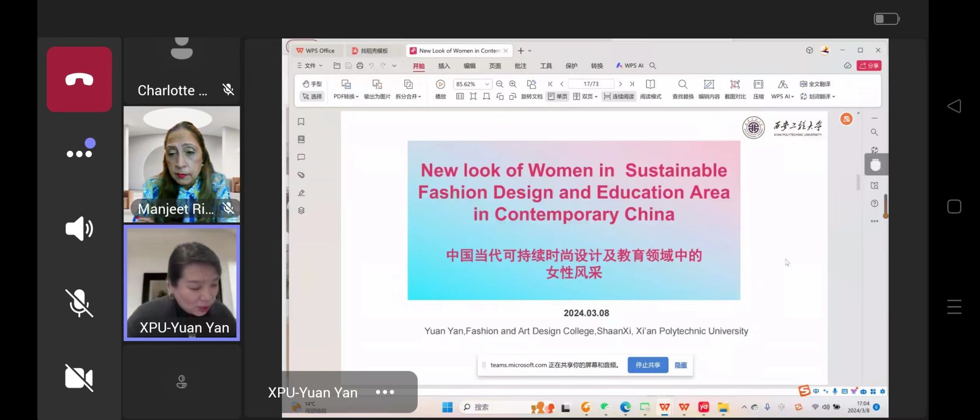Click the 隐藏 link in sharing bar

(x=680, y=365)
